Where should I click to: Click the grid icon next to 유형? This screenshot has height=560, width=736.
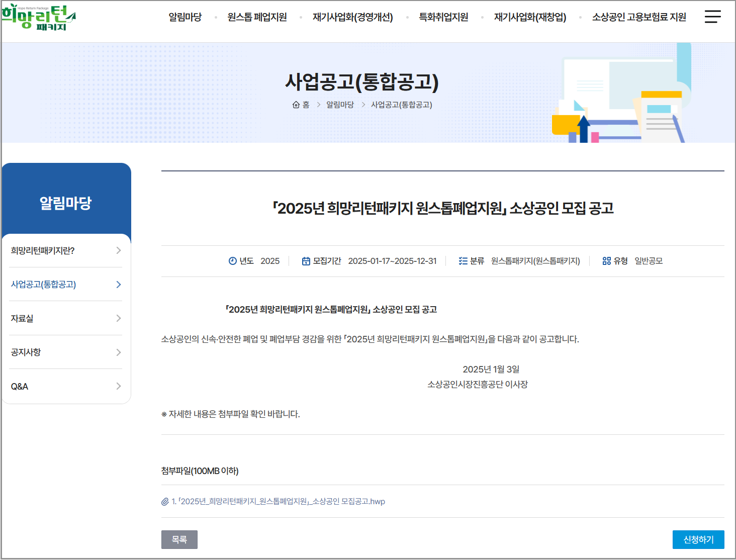point(606,261)
